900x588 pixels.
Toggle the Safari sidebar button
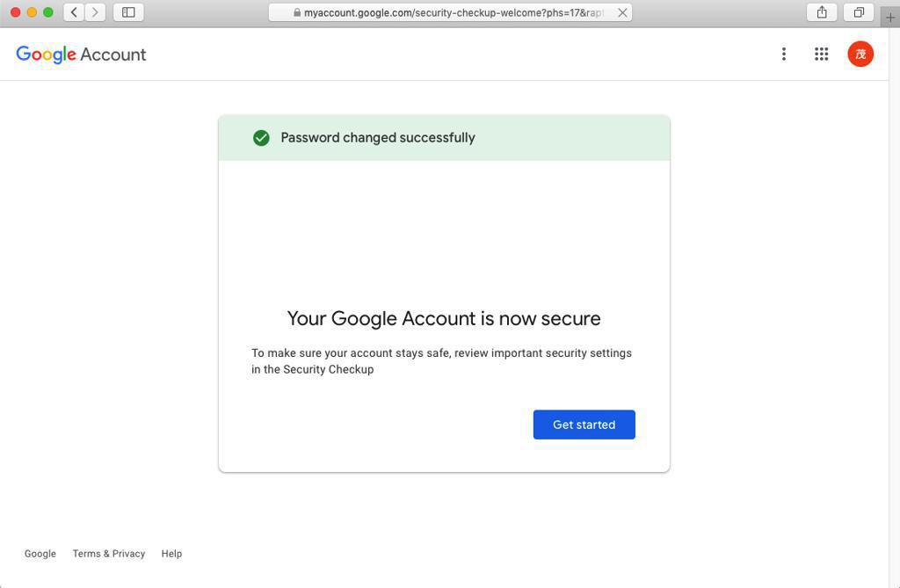coord(128,12)
